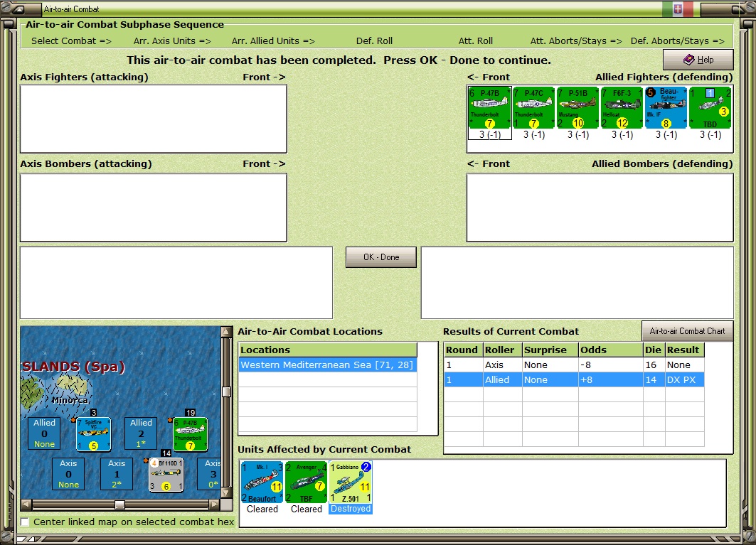The height and width of the screenshot is (545, 756).
Task: Click the Beaufort Mk. I cleared unit
Action: click(x=262, y=482)
